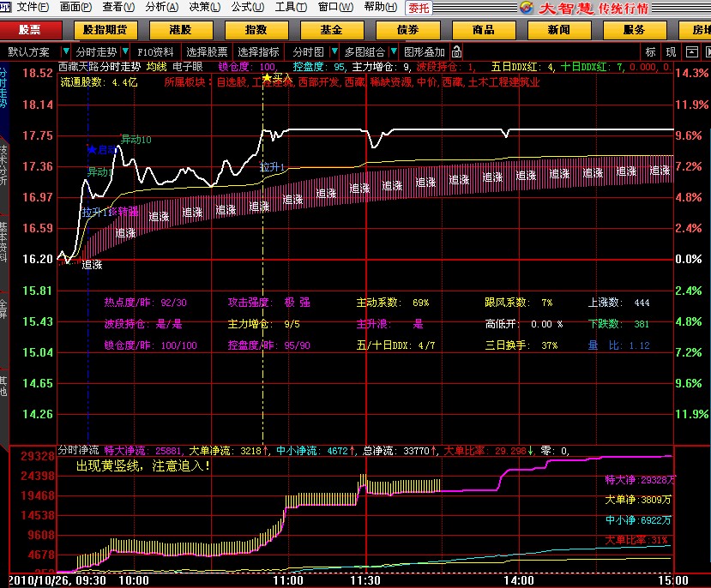
Task: Open the 分析(A) menu
Action: 161,7
